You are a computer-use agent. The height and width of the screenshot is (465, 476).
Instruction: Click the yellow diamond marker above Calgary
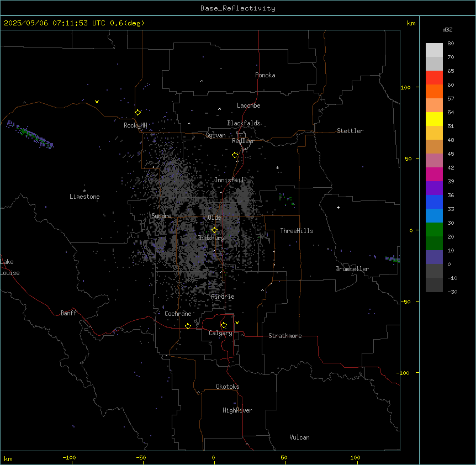(x=224, y=325)
